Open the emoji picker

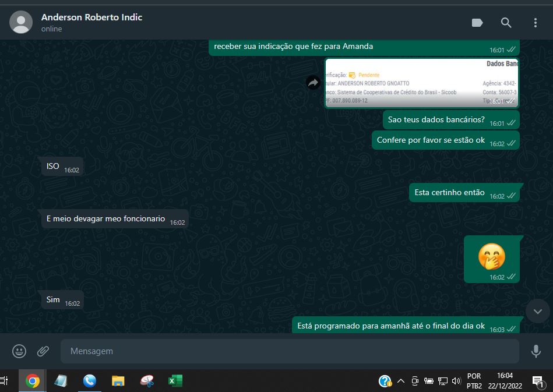(19, 351)
